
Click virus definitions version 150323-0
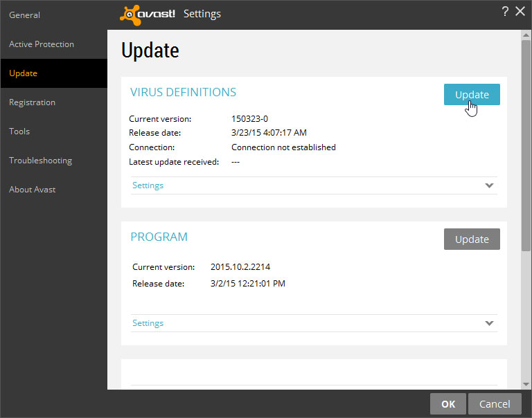pos(249,119)
